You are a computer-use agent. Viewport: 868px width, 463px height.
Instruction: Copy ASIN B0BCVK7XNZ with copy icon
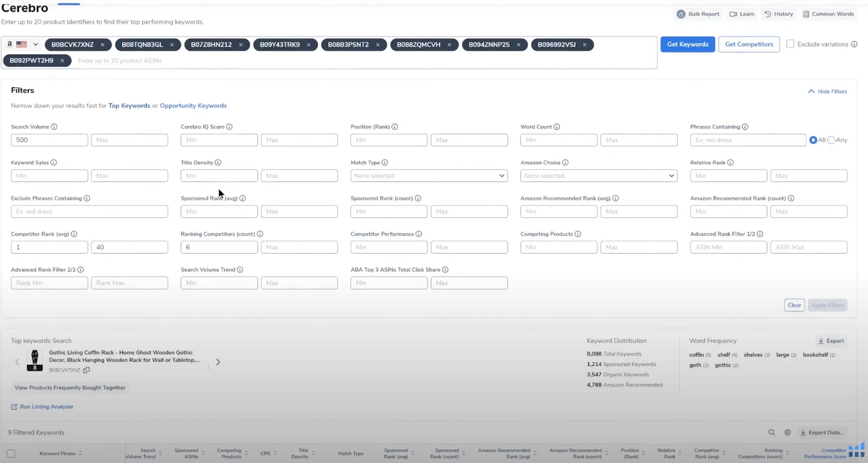pos(86,370)
